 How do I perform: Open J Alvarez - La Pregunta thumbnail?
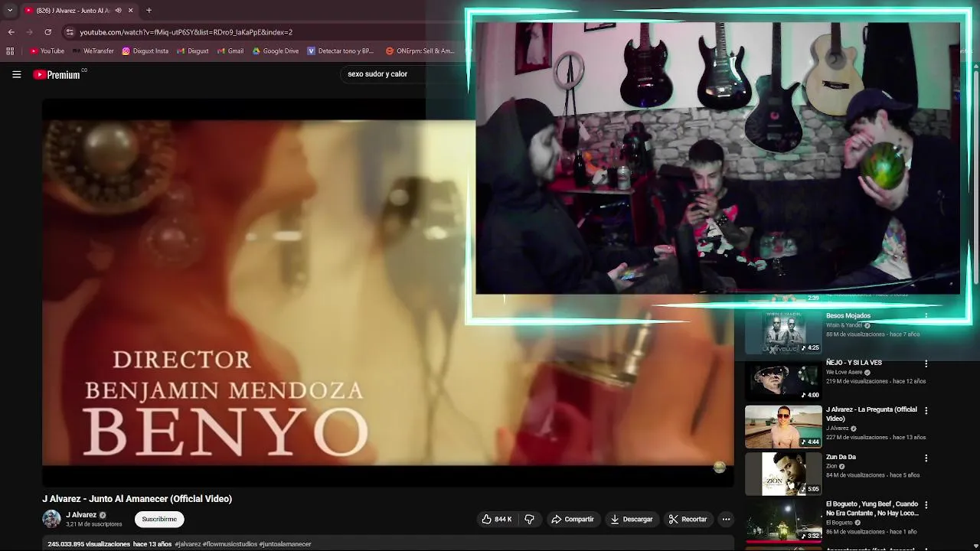[783, 426]
